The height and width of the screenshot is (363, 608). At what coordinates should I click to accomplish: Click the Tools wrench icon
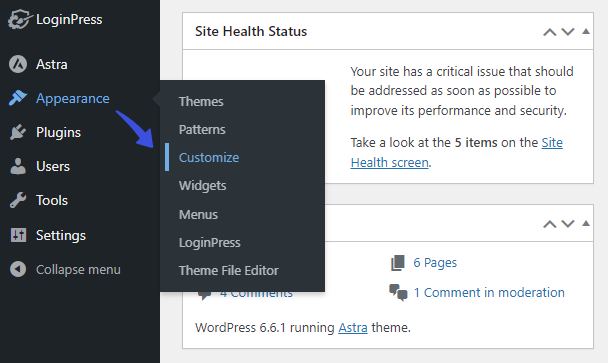[18, 201]
